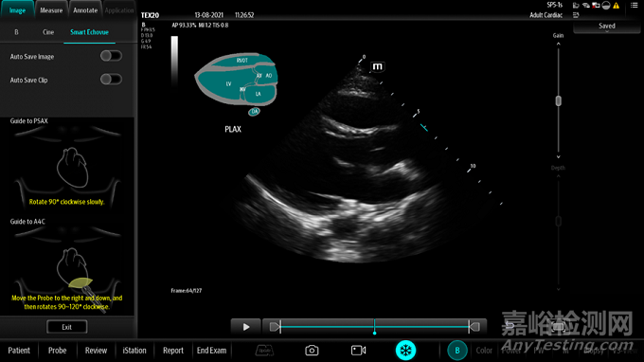Exit Smart Echovue with the Exit button
Viewport: 644px width, 362px height.
pyautogui.click(x=67, y=327)
